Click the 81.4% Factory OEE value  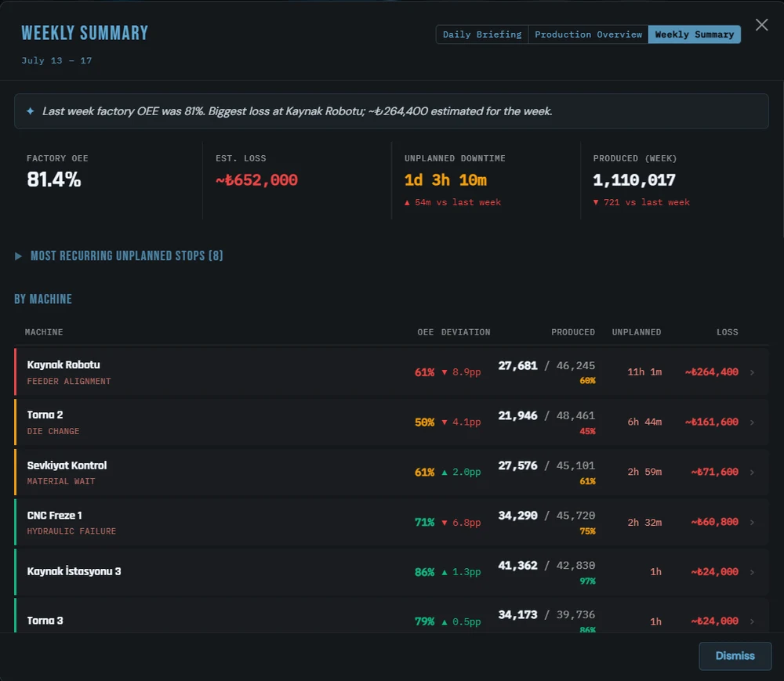[54, 179]
